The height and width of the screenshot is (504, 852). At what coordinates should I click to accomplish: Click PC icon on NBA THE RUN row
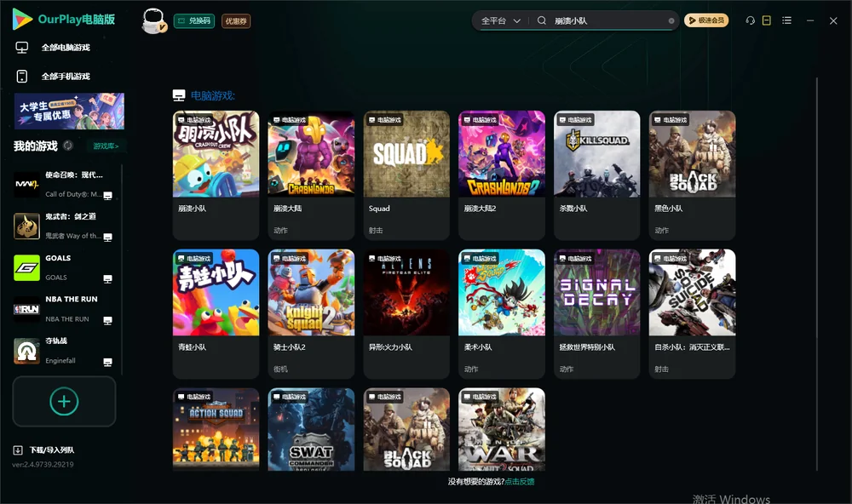click(x=107, y=320)
